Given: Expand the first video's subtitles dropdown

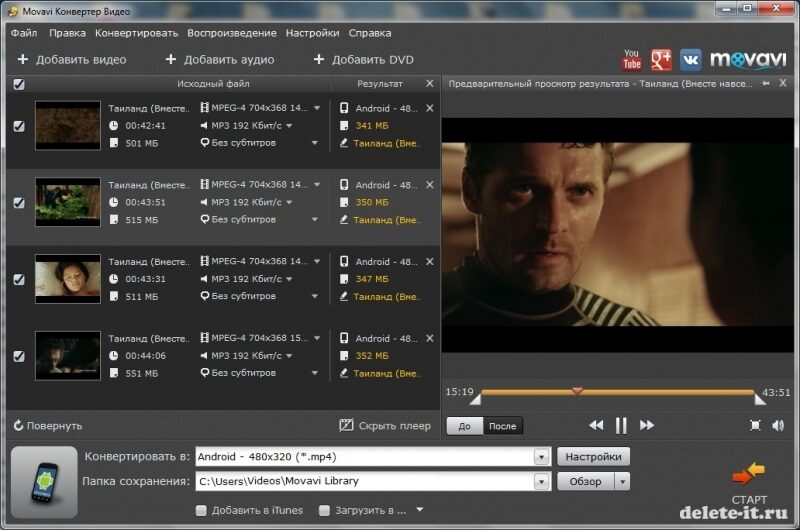Looking at the screenshot, I should pyautogui.click(x=314, y=143).
